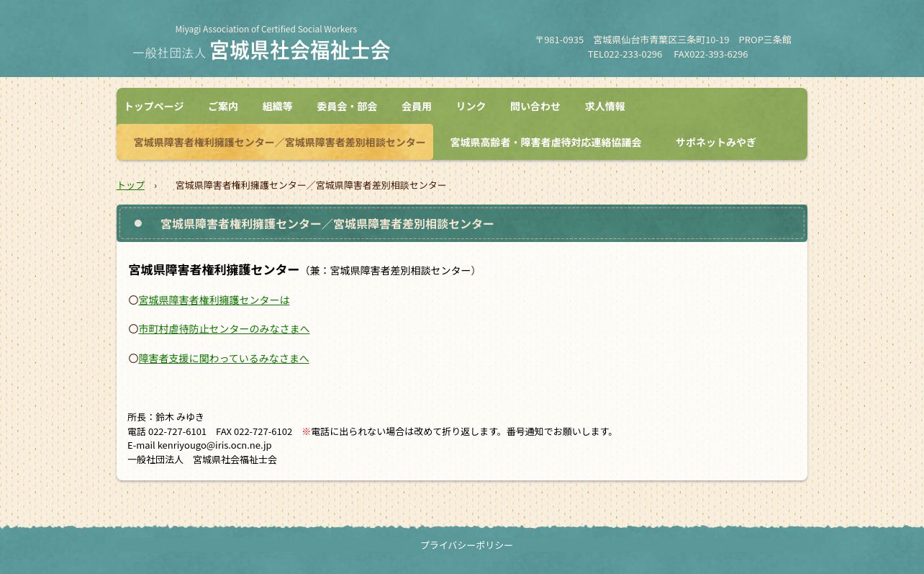Open 障害者支援に関わっているみなさまへ link

[224, 359]
